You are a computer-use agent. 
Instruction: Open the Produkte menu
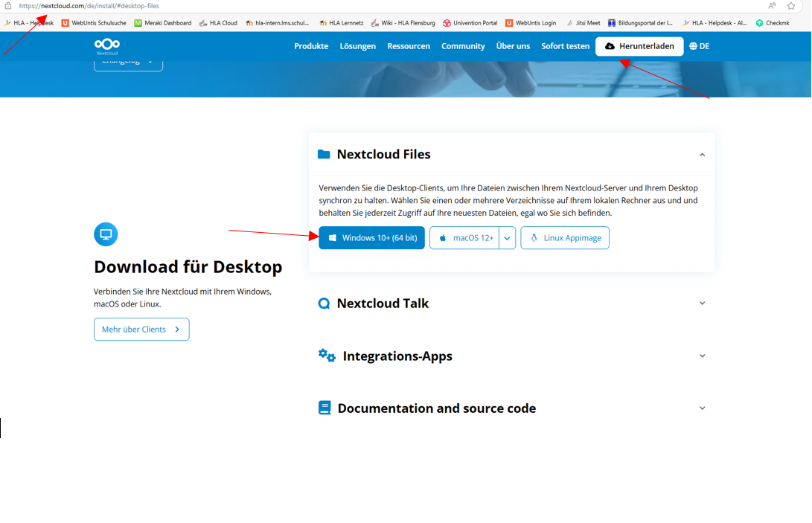(311, 46)
